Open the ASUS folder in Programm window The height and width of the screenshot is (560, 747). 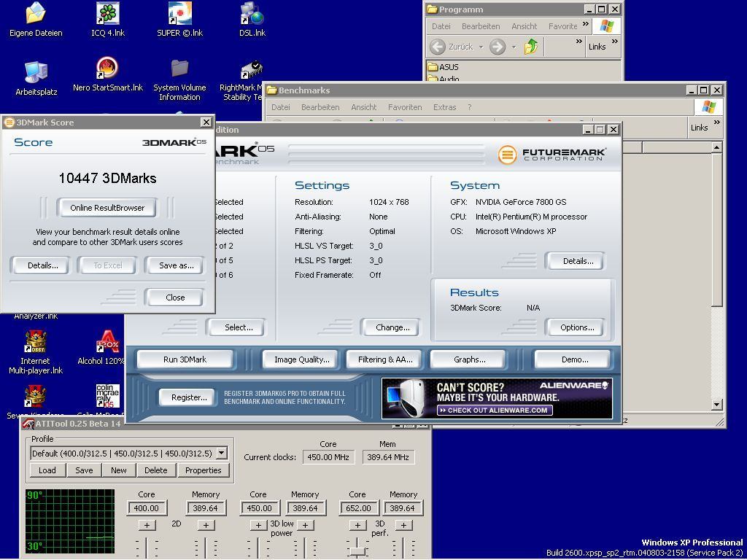coord(444,67)
